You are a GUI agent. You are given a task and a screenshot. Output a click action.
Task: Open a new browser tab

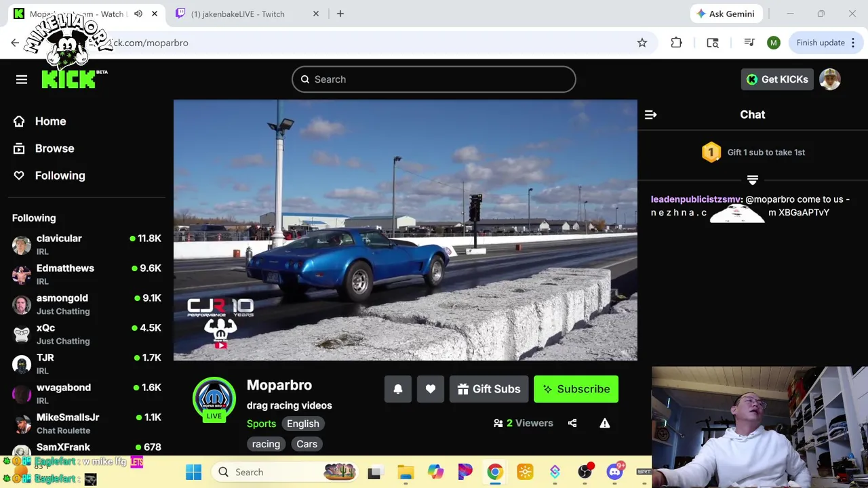click(x=340, y=14)
